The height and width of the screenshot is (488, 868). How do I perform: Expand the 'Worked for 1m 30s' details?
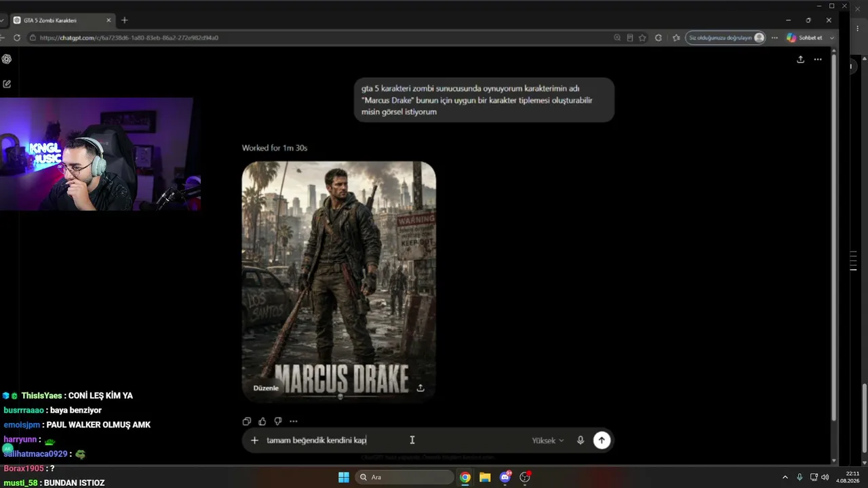click(275, 148)
